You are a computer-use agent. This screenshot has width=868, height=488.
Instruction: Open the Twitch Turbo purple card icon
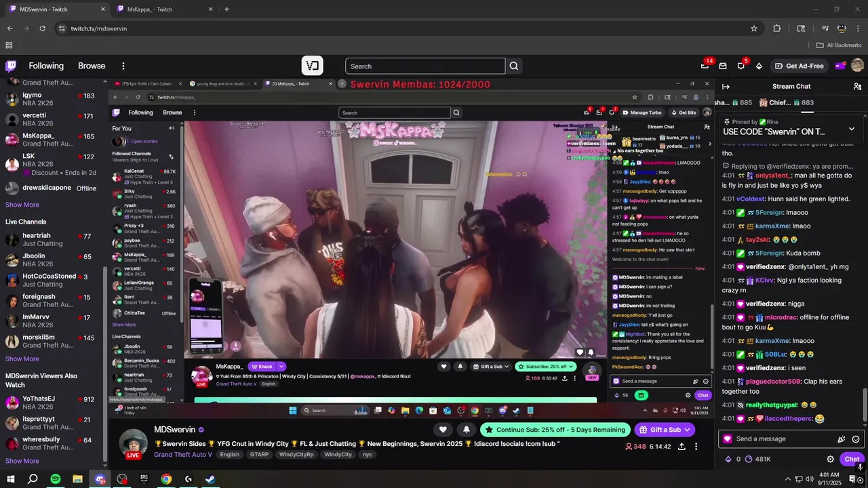point(840,66)
